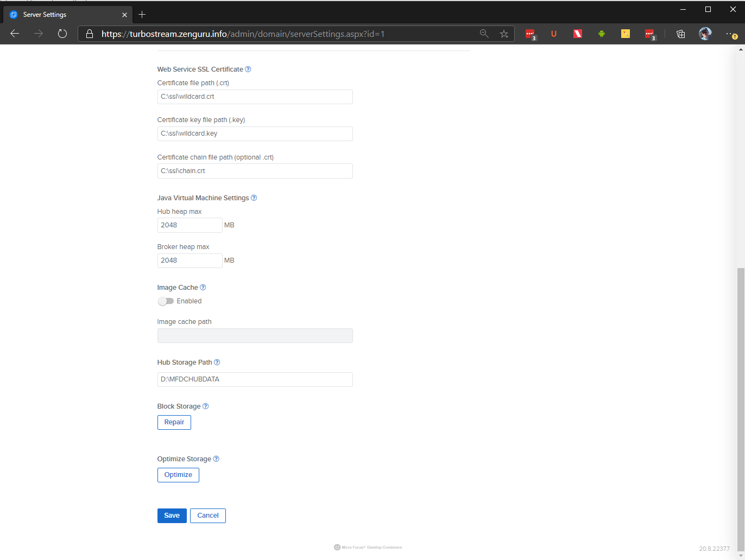Click the page's vertical scrollbar thumb
The image size is (745, 560).
tap(740, 407)
